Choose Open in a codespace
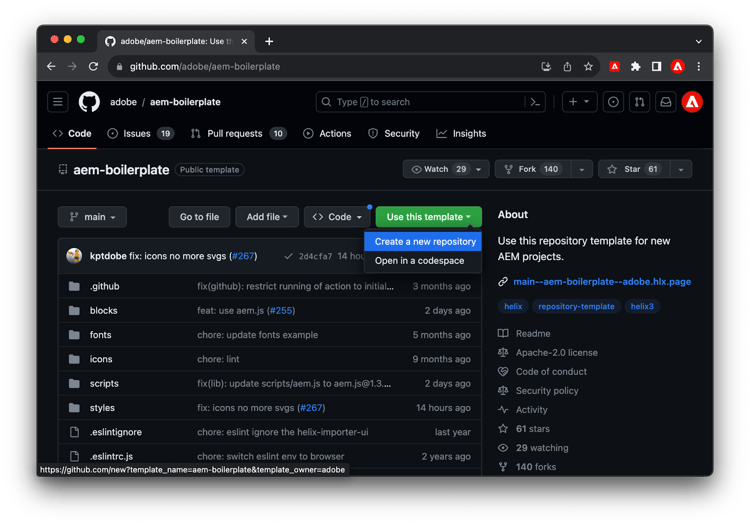This screenshot has height=525, width=750. pos(419,261)
